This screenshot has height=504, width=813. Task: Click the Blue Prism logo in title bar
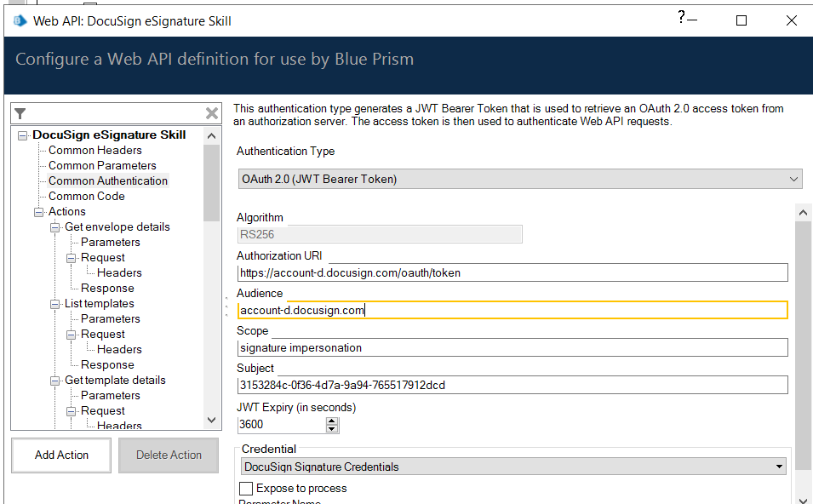pyautogui.click(x=20, y=20)
